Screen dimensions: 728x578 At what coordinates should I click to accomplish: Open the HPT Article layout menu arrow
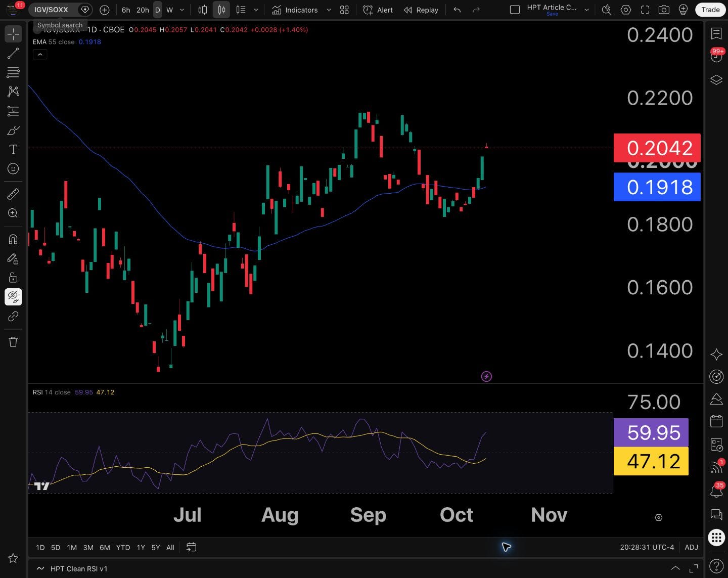[587, 10]
